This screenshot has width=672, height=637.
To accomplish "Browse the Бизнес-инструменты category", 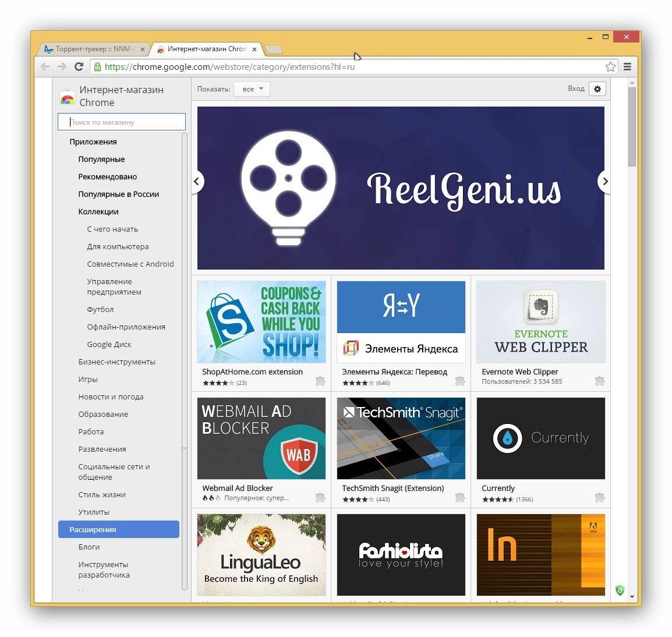I will (117, 362).
